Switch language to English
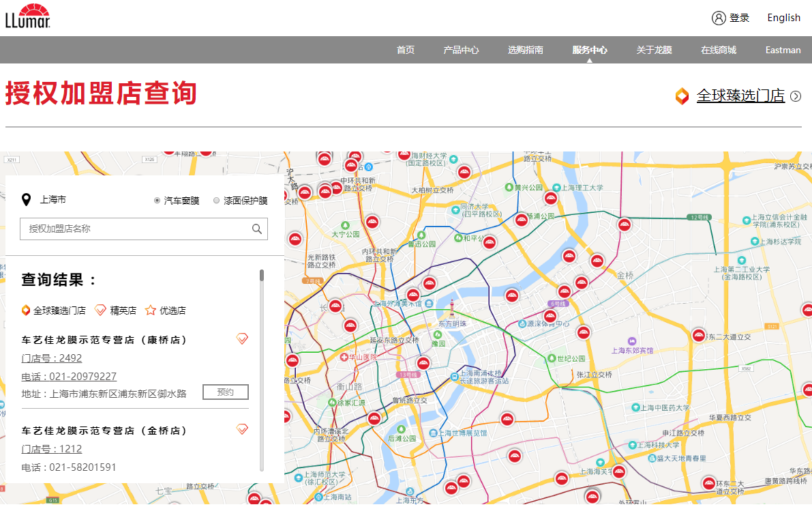 tap(783, 18)
